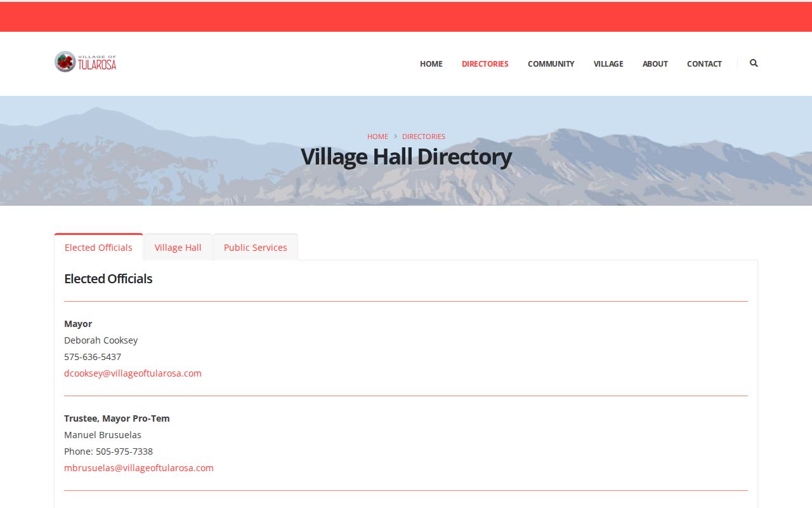Open the DIRECTORIES nav menu
The height and width of the screenshot is (508, 812).
485,63
